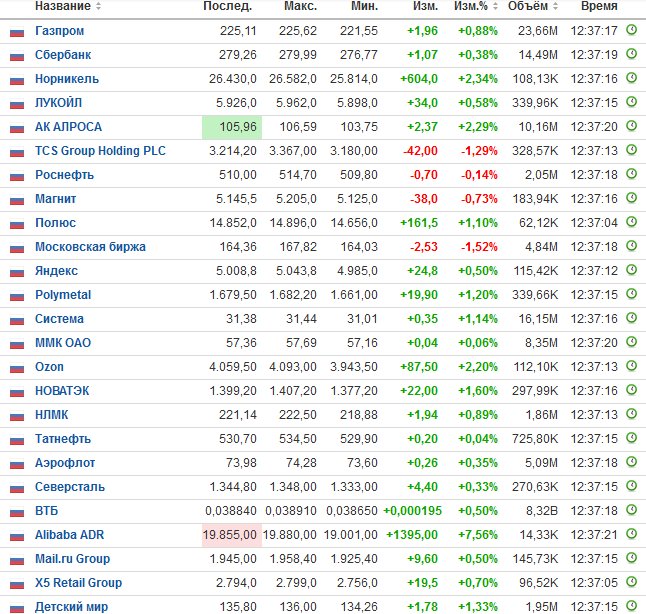Click the clock icon in Московская биржа row

click(631, 246)
